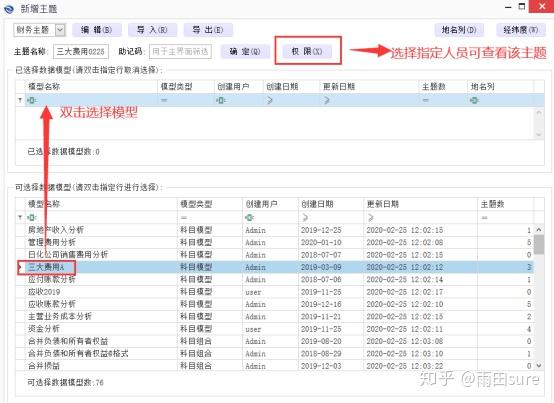Click the filter icon under upper 创建用户 column

[x=221, y=101]
